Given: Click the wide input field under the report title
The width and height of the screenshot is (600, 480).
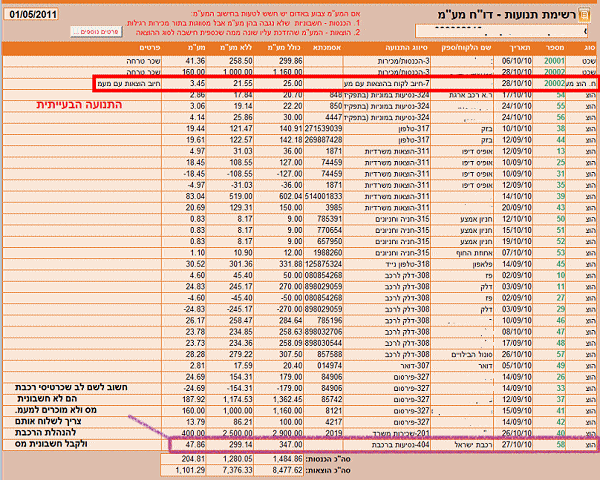Looking at the screenshot, I should tap(501, 31).
